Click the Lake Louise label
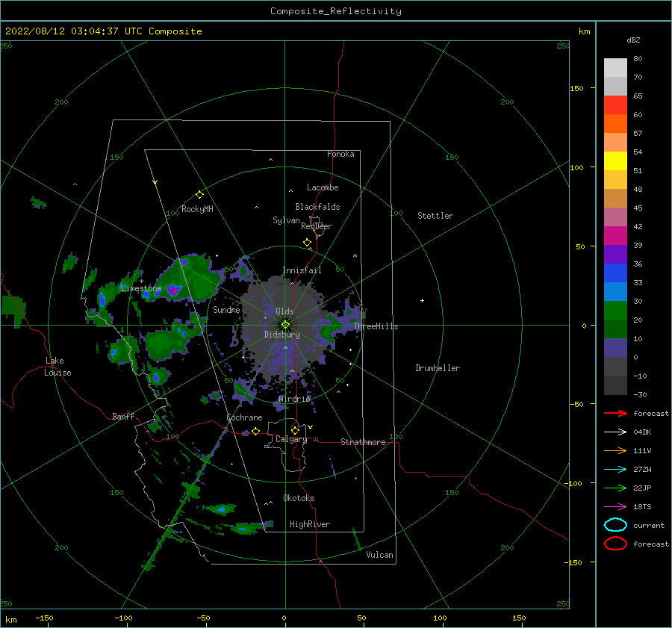The width and height of the screenshot is (672, 628). 57,367
